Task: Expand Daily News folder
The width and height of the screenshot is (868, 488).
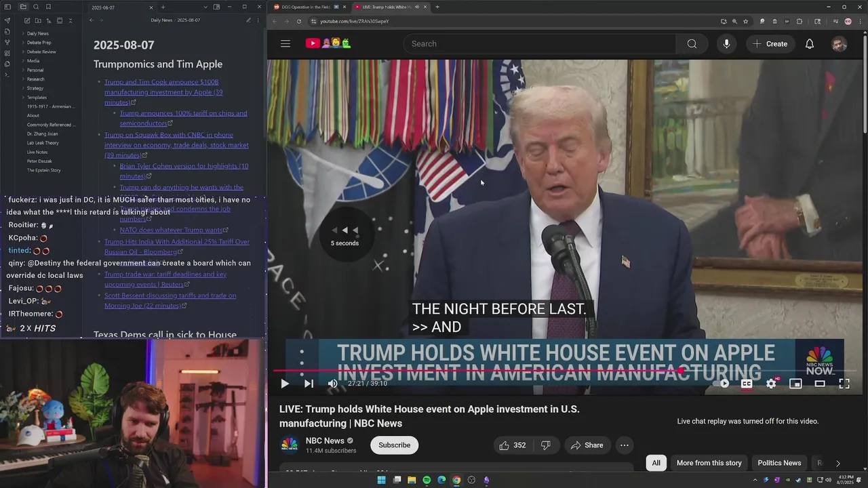Action: point(38,33)
